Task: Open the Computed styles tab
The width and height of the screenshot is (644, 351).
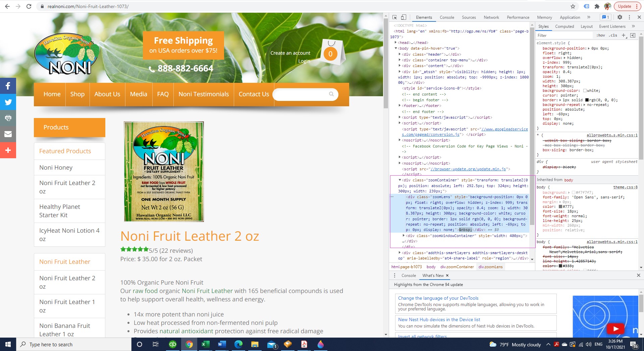Action: click(x=564, y=26)
